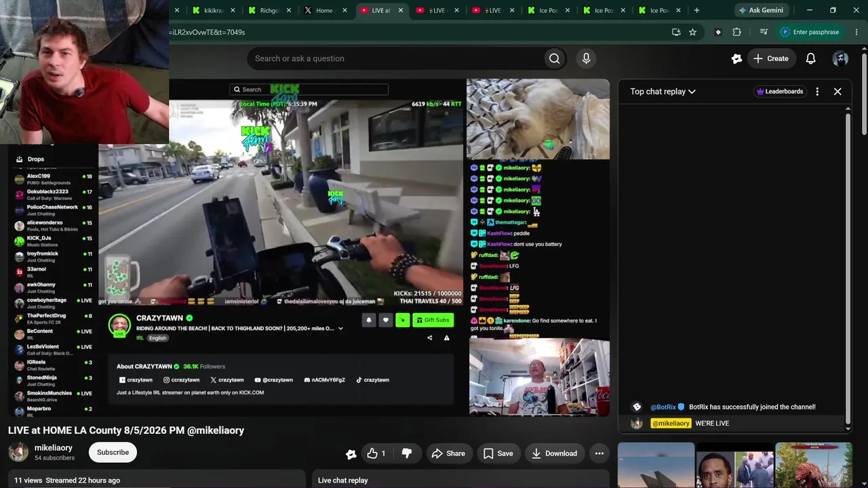Close the active LIVE at tab
The height and width of the screenshot is (488, 868).
[400, 10]
